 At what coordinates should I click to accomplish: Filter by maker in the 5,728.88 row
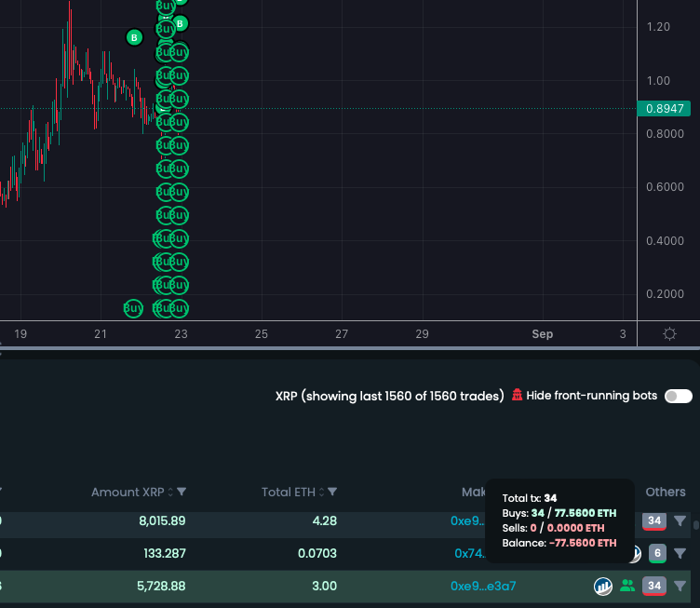pos(680,587)
